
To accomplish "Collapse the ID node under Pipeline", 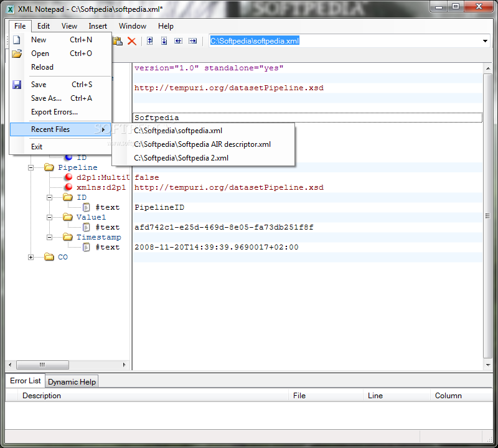I will click(x=49, y=197).
